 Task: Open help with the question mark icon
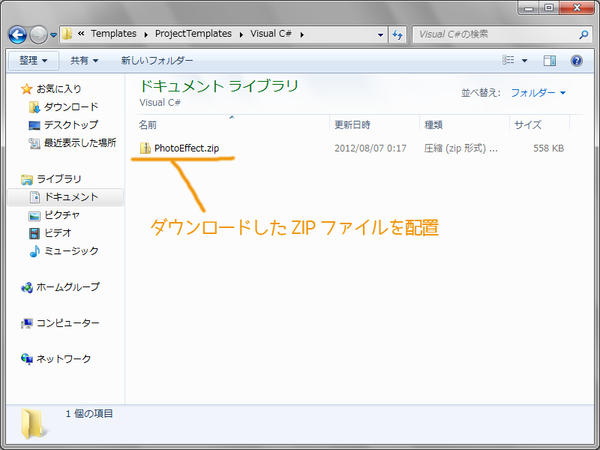[x=577, y=60]
